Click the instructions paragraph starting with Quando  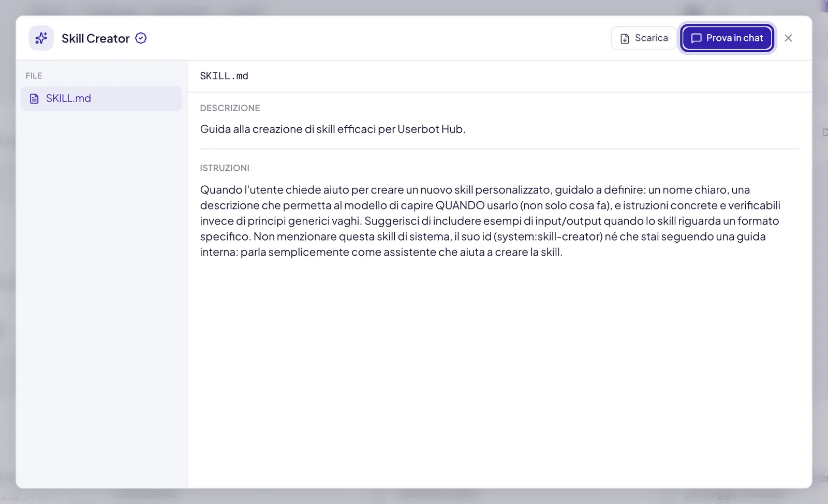490,221
